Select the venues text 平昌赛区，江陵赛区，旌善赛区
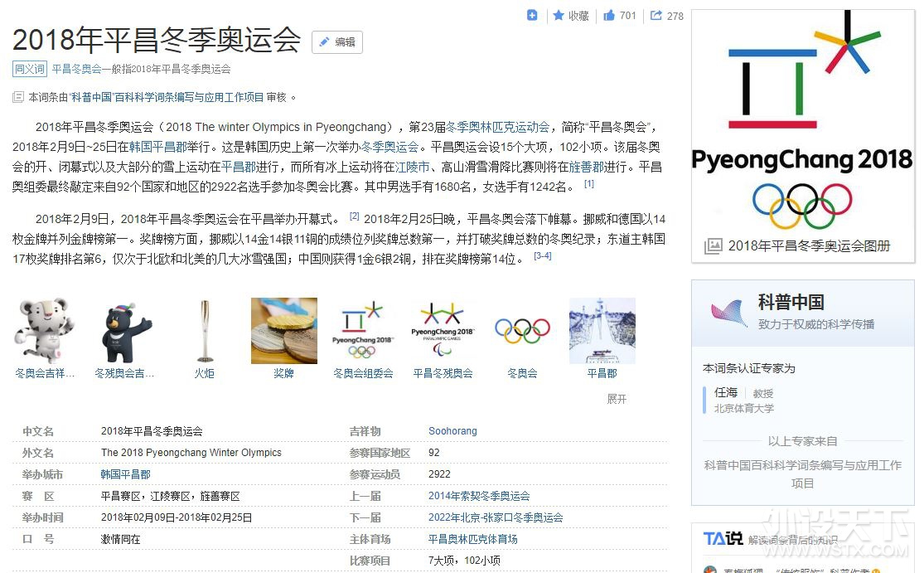The width and height of the screenshot is (924, 573). pos(171,497)
